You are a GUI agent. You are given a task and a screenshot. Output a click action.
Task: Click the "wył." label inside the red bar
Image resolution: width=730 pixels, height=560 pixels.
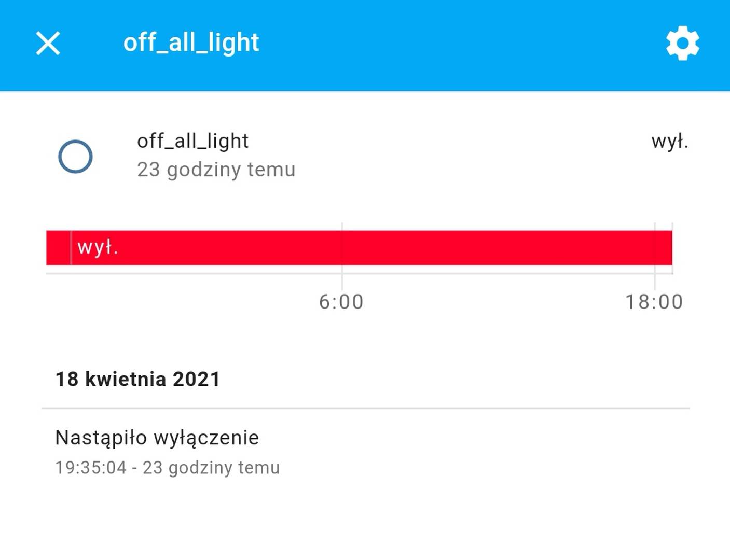tap(98, 247)
